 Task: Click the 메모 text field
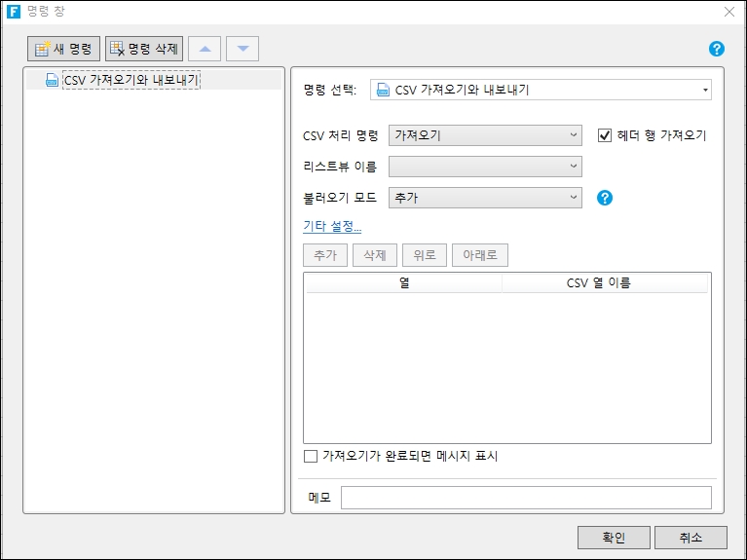pos(526,498)
